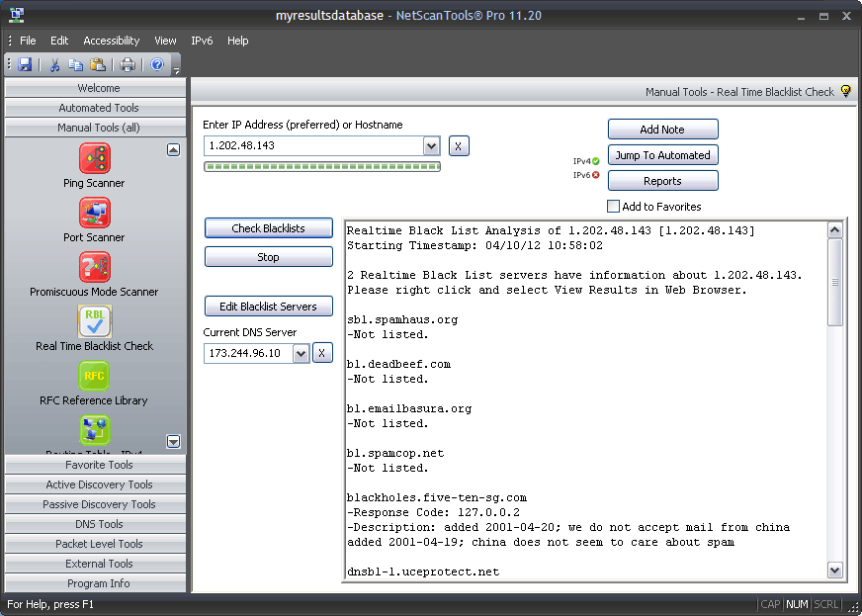This screenshot has height=616, width=862.
Task: Expand Passive Discovery Tools section
Action: [96, 504]
